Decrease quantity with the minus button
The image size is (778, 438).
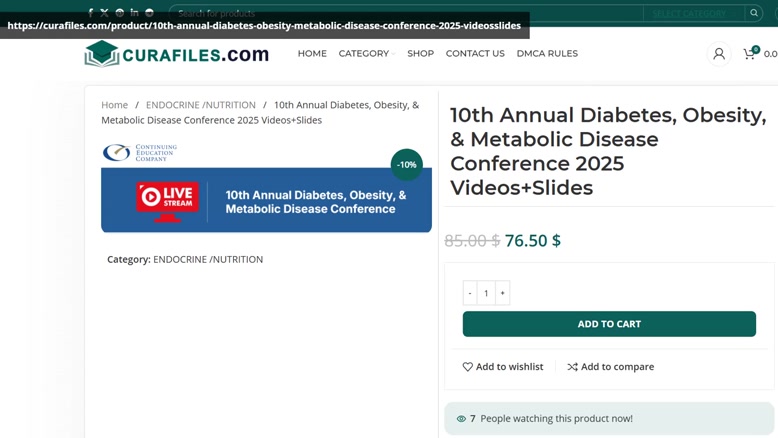pyautogui.click(x=470, y=293)
